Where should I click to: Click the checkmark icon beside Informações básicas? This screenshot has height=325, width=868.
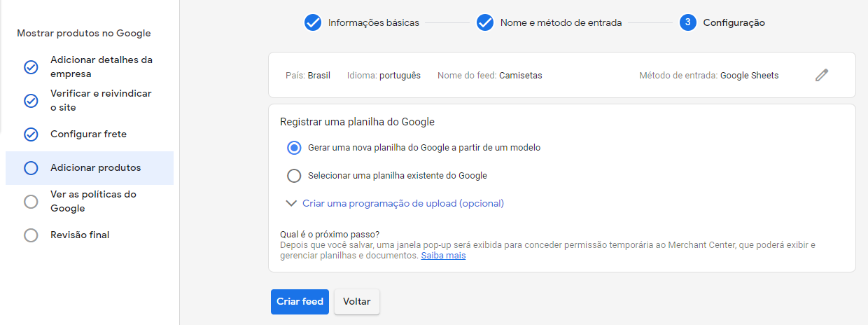(x=313, y=22)
